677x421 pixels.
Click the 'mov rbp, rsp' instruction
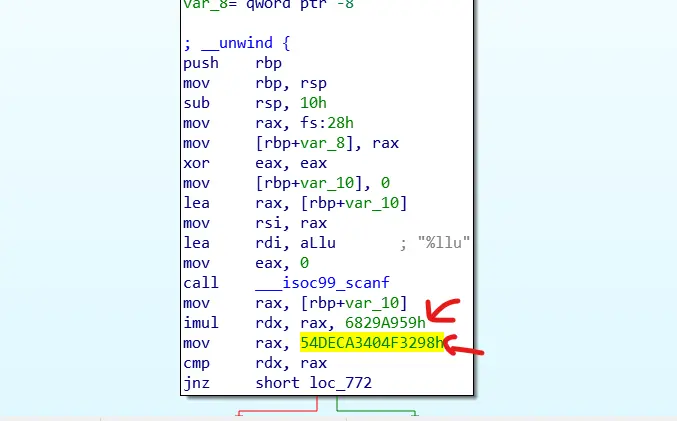click(255, 83)
